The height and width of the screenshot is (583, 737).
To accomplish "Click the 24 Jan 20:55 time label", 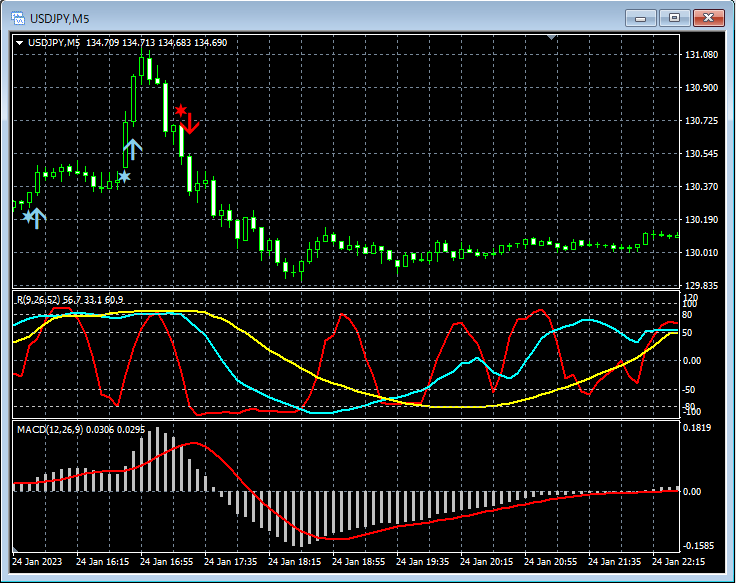I will tap(550, 562).
